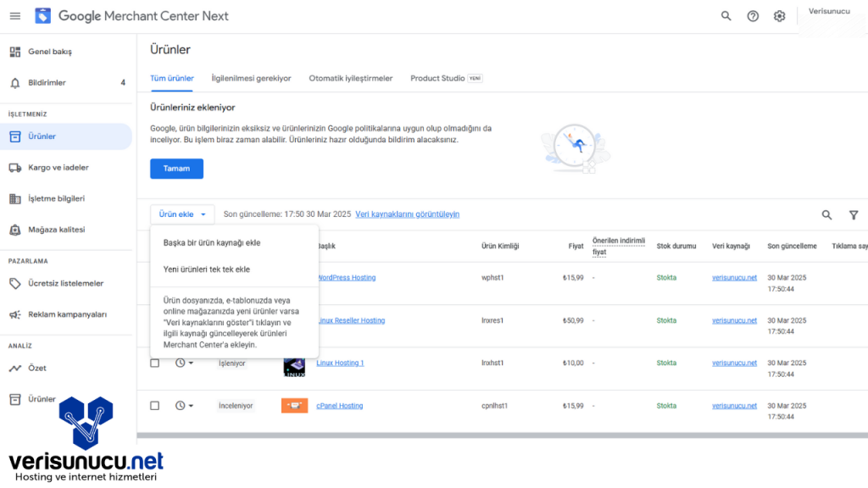Select the cPanel Hosting row checkbox

click(x=155, y=406)
